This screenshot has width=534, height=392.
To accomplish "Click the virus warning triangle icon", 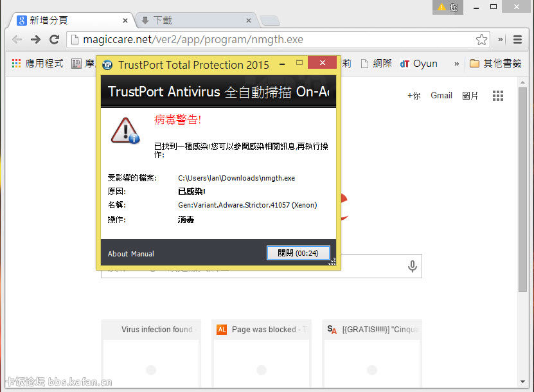I will pos(125,131).
